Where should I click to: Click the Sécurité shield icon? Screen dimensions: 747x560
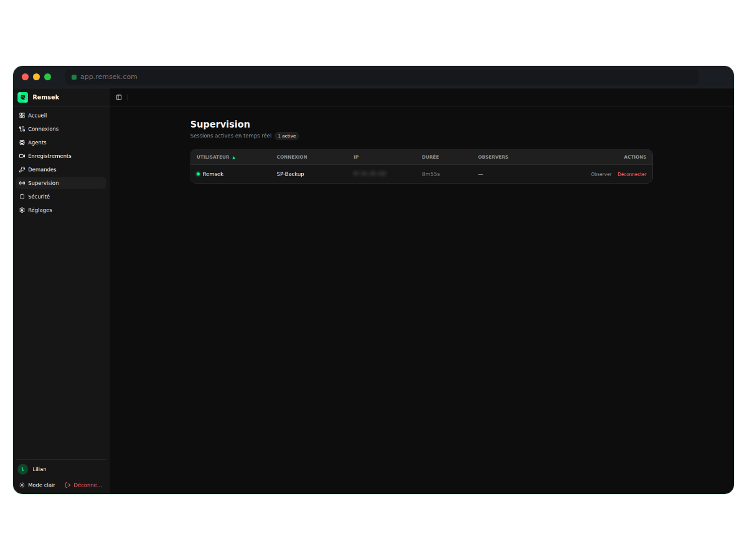(x=22, y=197)
